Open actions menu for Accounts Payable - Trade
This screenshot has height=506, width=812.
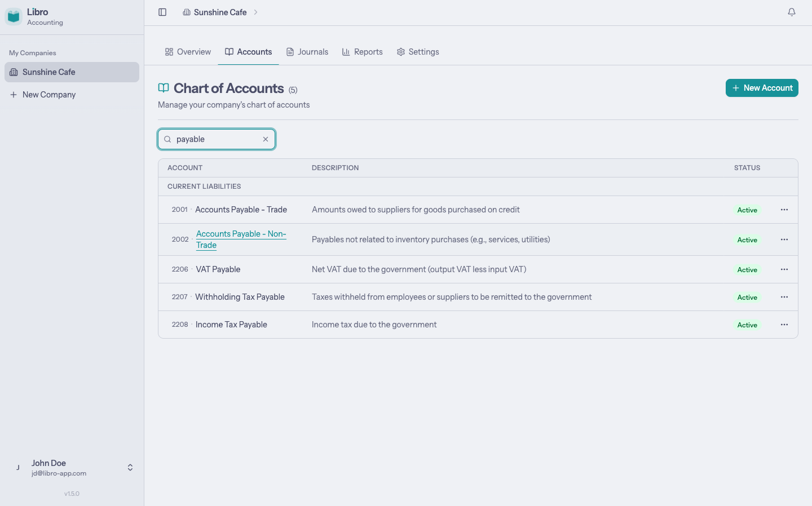(784, 209)
